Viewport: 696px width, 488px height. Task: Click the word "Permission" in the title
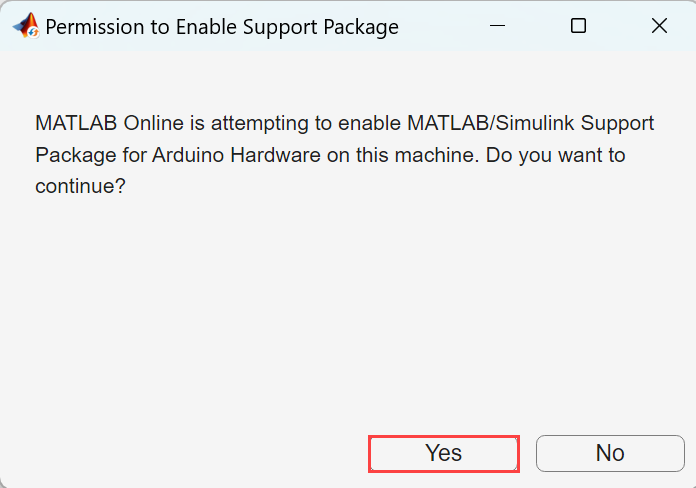pyautogui.click(x=93, y=27)
